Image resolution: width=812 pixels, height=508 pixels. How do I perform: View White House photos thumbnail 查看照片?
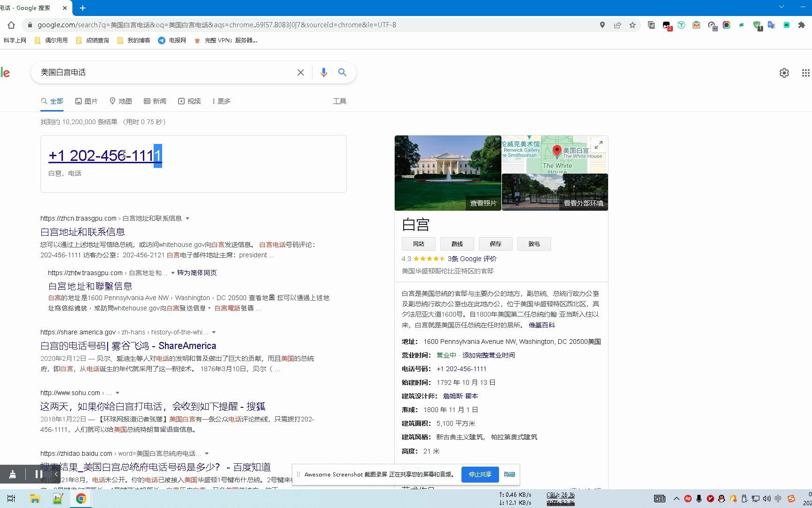[x=448, y=173]
